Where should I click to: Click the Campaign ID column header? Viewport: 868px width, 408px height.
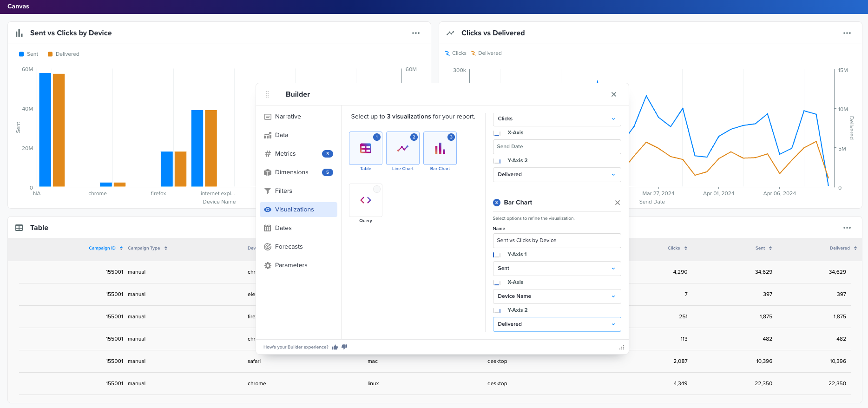(x=102, y=248)
